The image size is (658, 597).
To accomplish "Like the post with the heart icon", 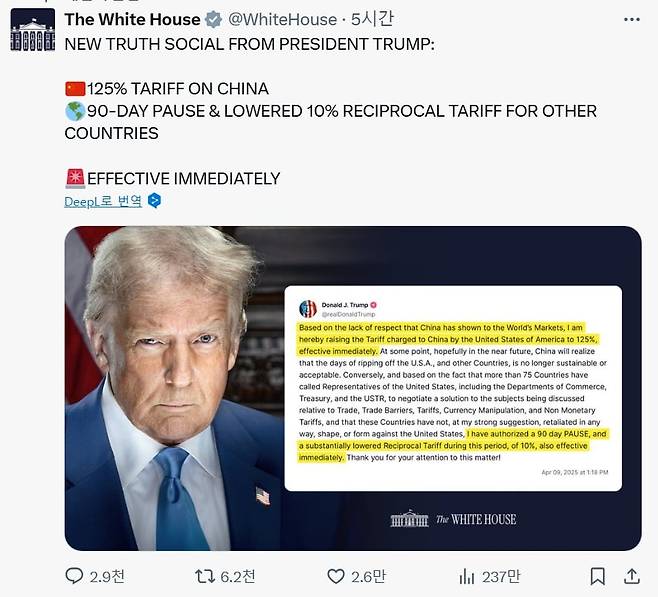I will 336,576.
